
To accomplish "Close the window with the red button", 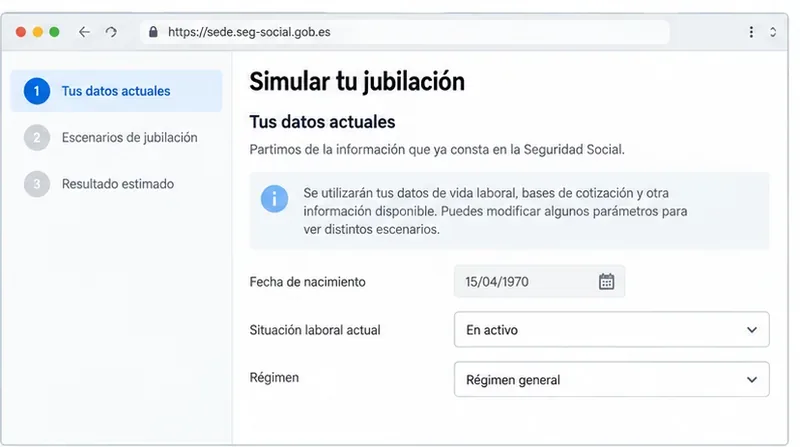I will click(21, 32).
